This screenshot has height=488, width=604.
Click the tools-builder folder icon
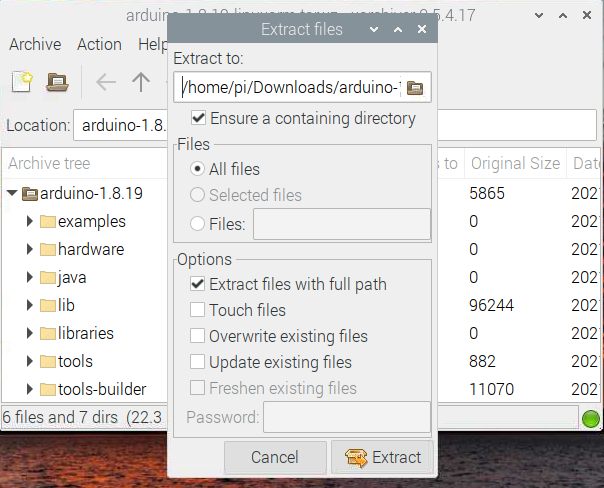click(x=48, y=389)
